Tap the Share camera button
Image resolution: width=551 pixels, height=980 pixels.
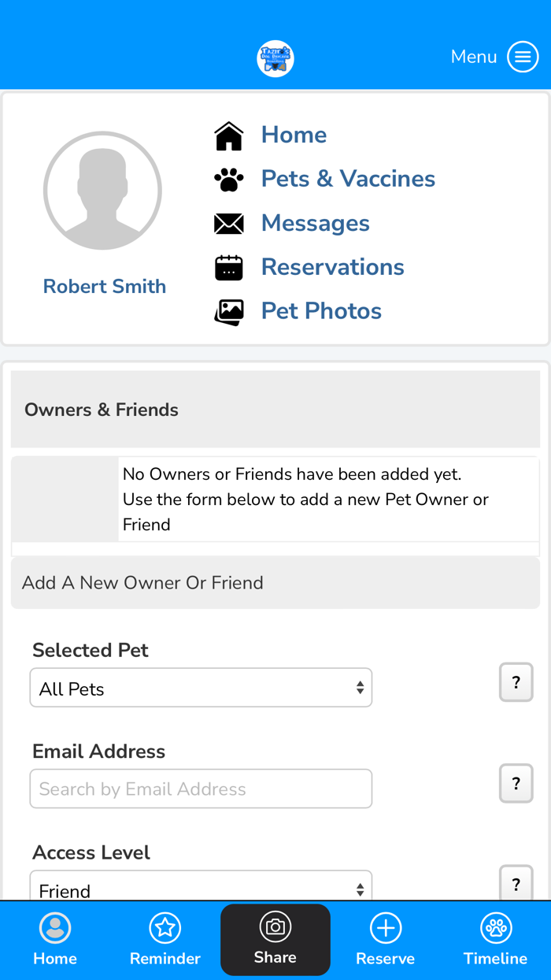(x=275, y=939)
